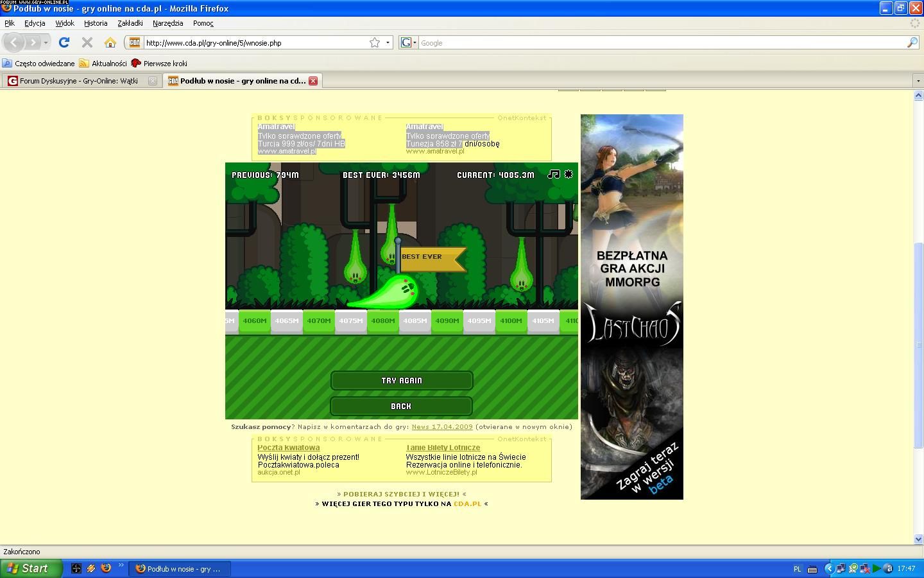
Task: Open the list all tabs dropdown
Action: (x=918, y=81)
